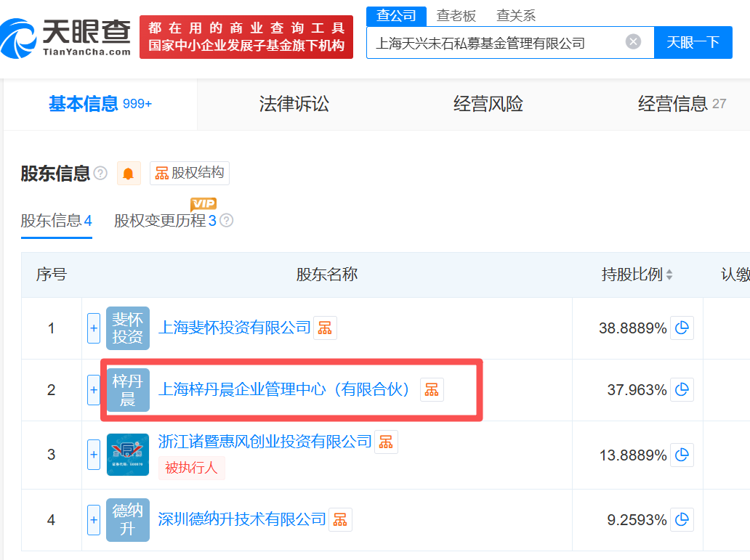The image size is (750, 560).
Task: Click the help icon beside 股东信息 heading
Action: click(x=100, y=173)
